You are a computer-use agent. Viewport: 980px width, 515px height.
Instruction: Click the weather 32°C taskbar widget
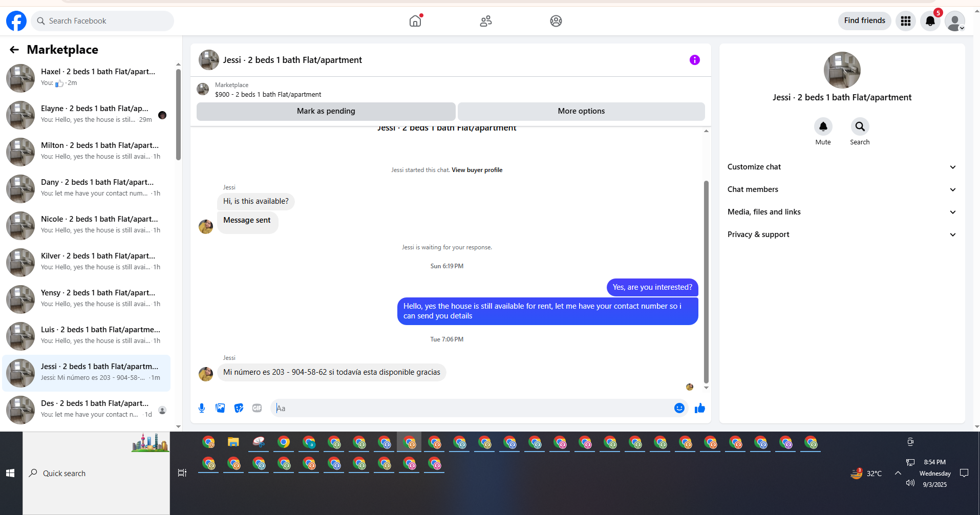pos(866,473)
